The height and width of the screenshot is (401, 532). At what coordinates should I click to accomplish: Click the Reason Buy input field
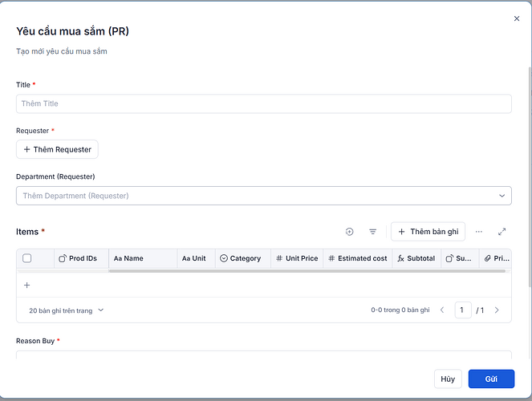[264, 355]
